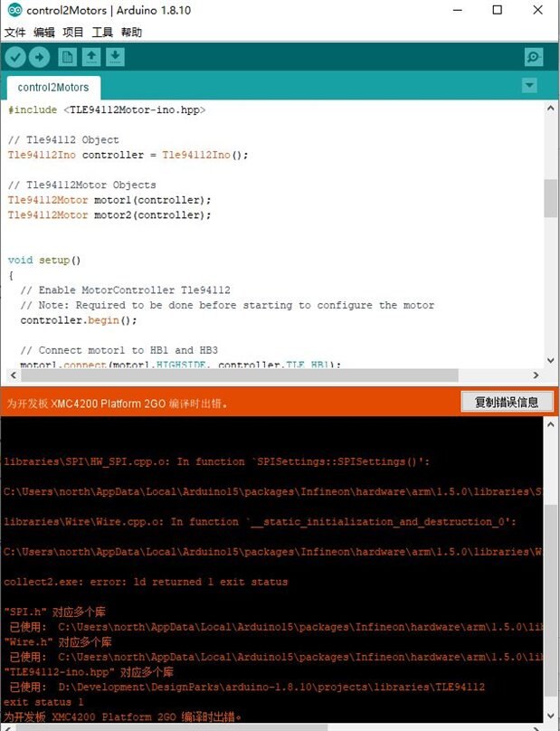Click the Verify (checkmark) toolbar icon
Screen dimensions: 560x731
coord(15,57)
